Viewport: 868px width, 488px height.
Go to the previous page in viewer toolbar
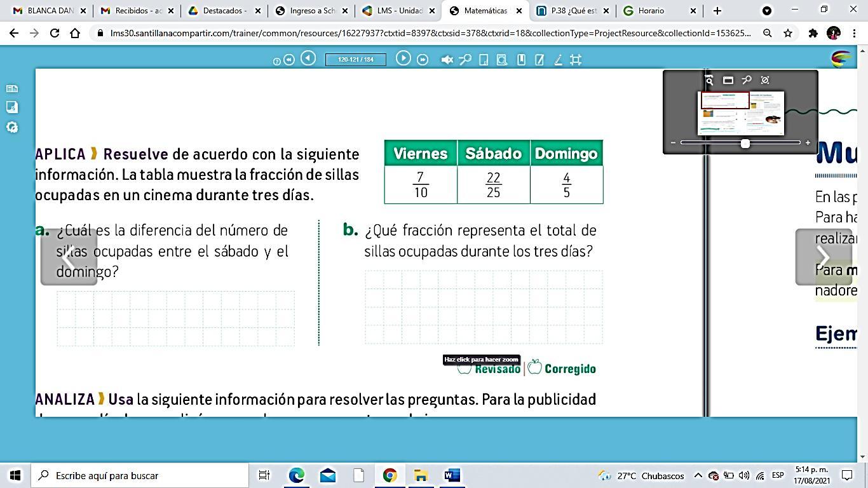pyautogui.click(x=308, y=58)
